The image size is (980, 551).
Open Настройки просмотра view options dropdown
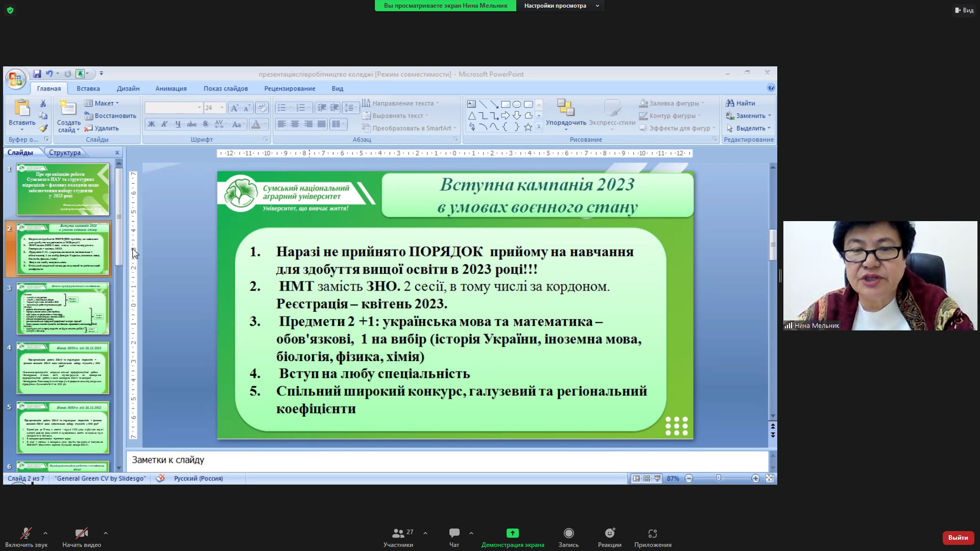[x=561, y=6]
